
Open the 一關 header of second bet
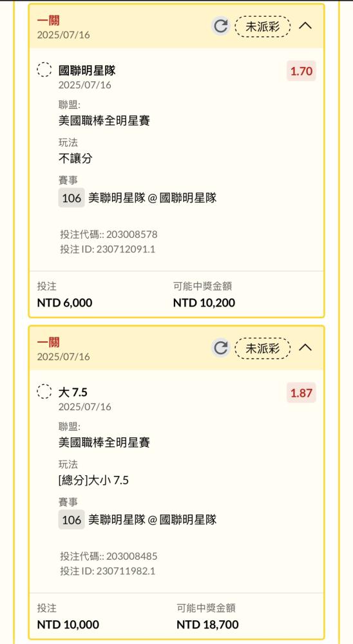[x=48, y=342]
